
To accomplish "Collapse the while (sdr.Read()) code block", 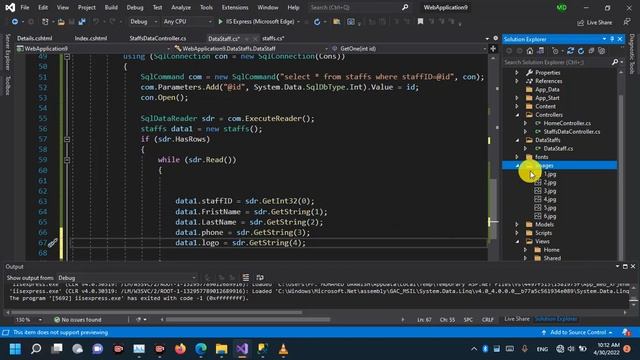I will pyautogui.click(x=67, y=160).
